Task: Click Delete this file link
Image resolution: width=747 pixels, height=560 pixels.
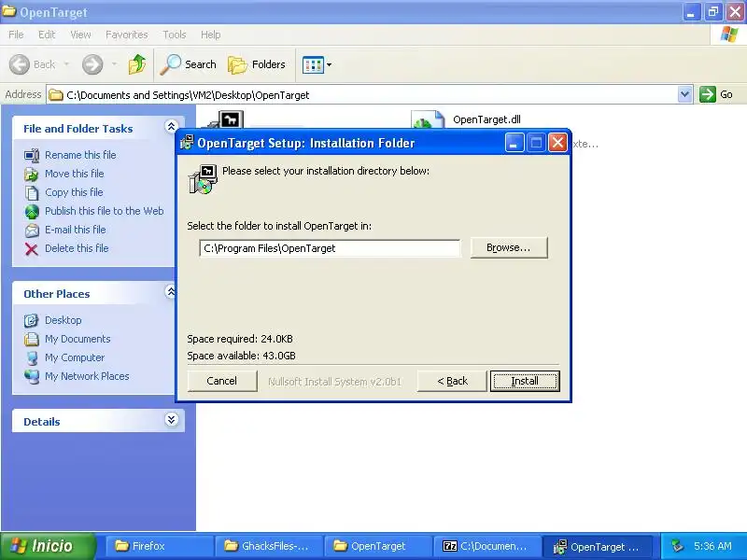Action: click(77, 248)
